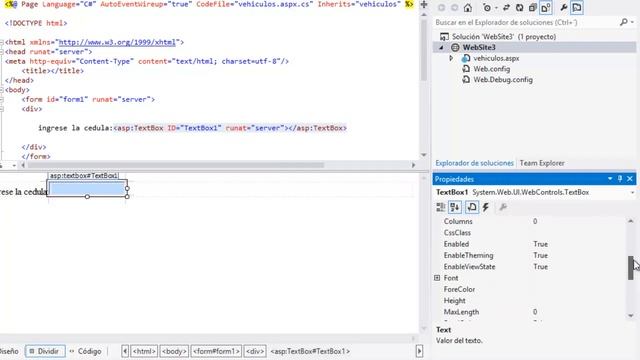Click the TextBox1 control in design view
Screen dimensions: 640x360
point(87,189)
